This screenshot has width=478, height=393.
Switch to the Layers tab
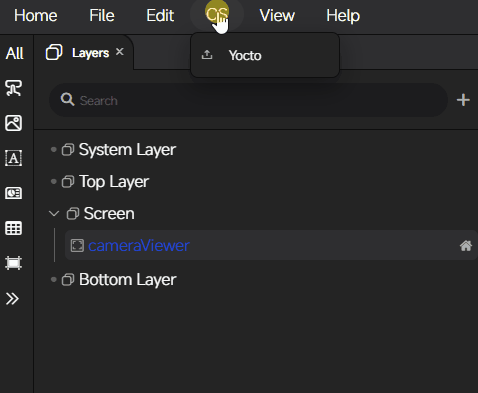84,53
